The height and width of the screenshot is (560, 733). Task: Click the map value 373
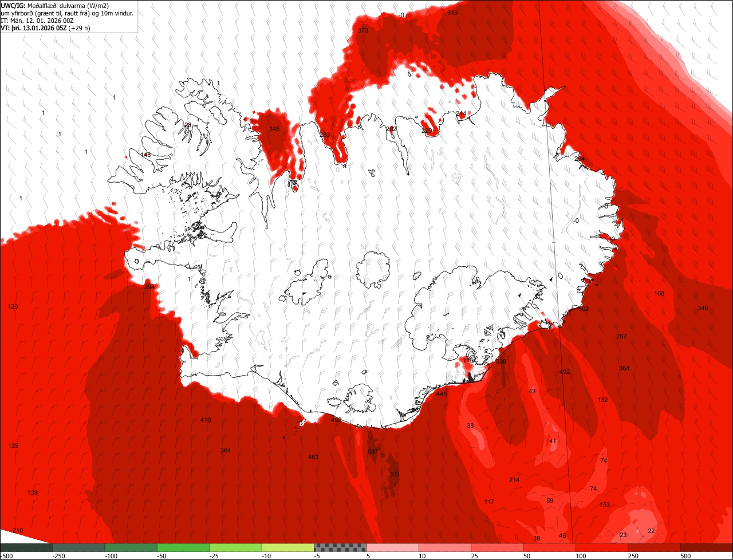point(363,30)
